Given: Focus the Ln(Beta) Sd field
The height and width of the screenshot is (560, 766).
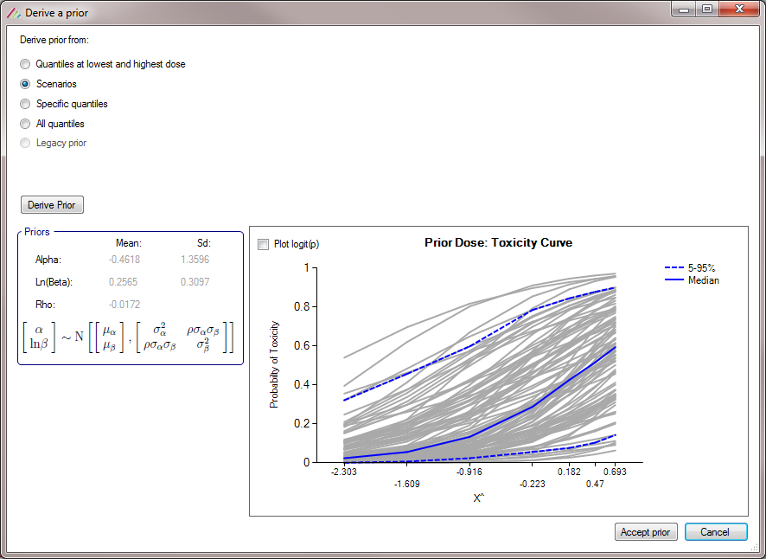Looking at the screenshot, I should click(195, 282).
